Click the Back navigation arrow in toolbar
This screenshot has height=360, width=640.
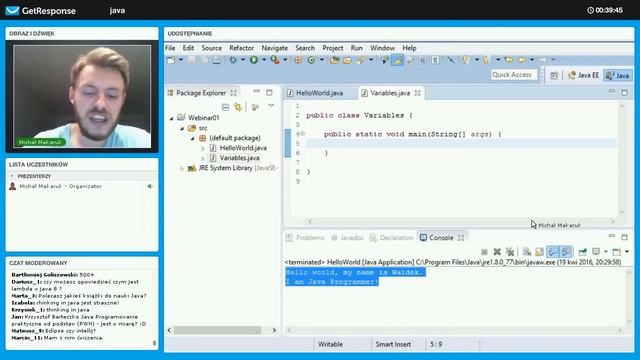pyautogui.click(x=522, y=60)
